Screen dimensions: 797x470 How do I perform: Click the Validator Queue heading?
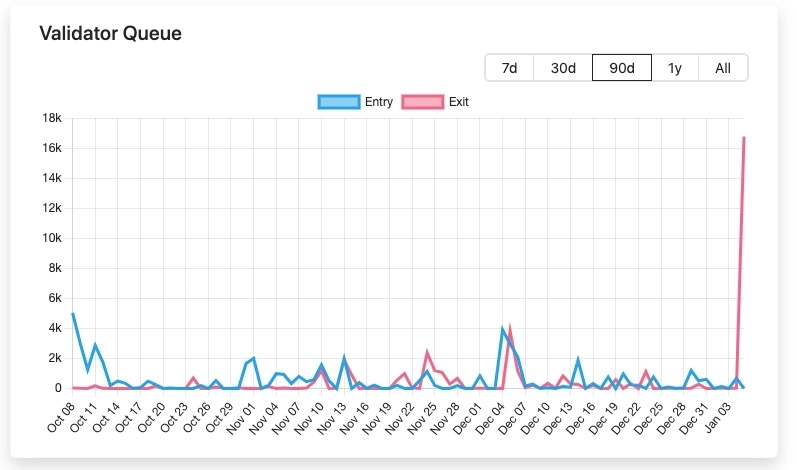[110, 33]
